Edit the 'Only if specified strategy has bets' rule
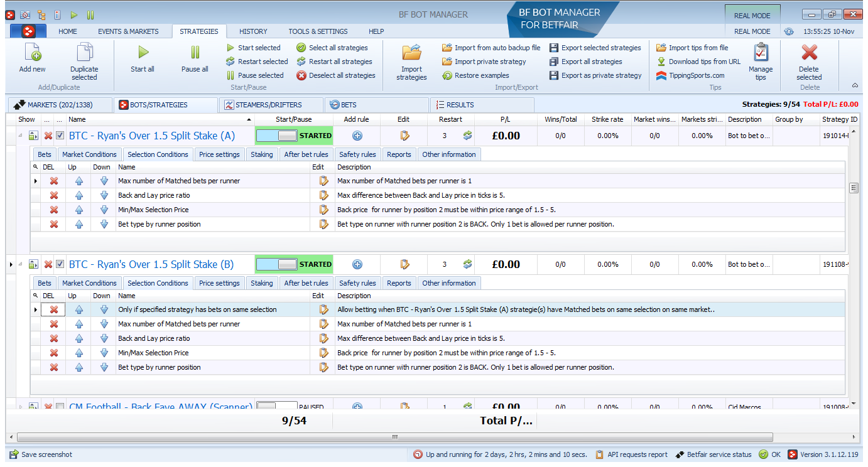This screenshot has width=868, height=467. pyautogui.click(x=323, y=309)
